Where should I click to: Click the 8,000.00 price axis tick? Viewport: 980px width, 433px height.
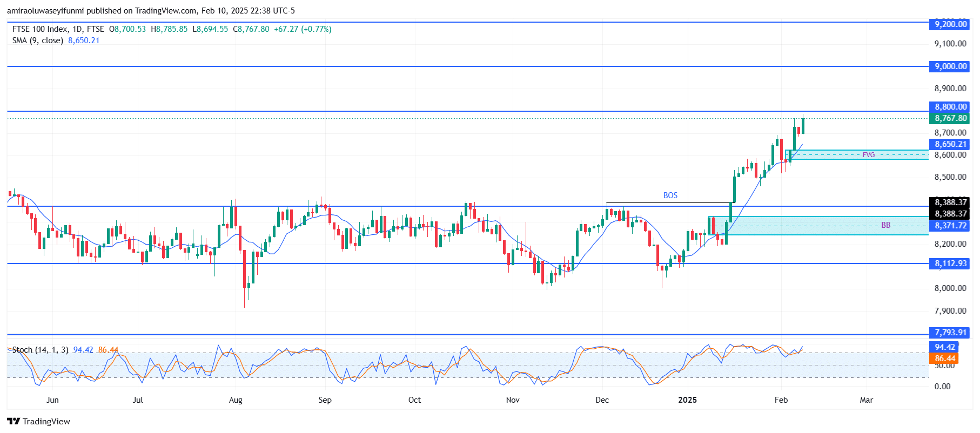click(x=950, y=288)
